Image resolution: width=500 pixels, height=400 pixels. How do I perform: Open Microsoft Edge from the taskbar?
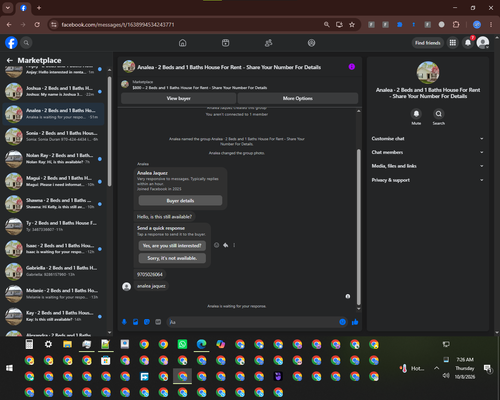pyautogui.click(x=201, y=344)
